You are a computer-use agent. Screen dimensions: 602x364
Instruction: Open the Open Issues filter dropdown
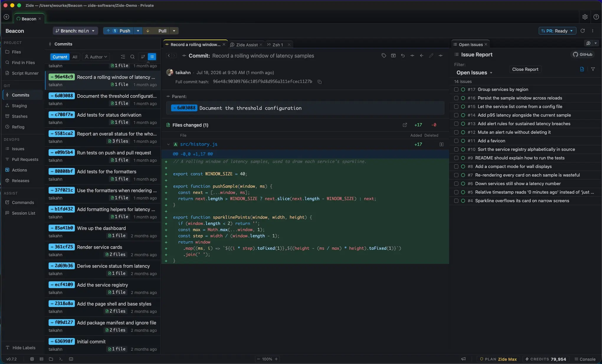[x=474, y=73]
